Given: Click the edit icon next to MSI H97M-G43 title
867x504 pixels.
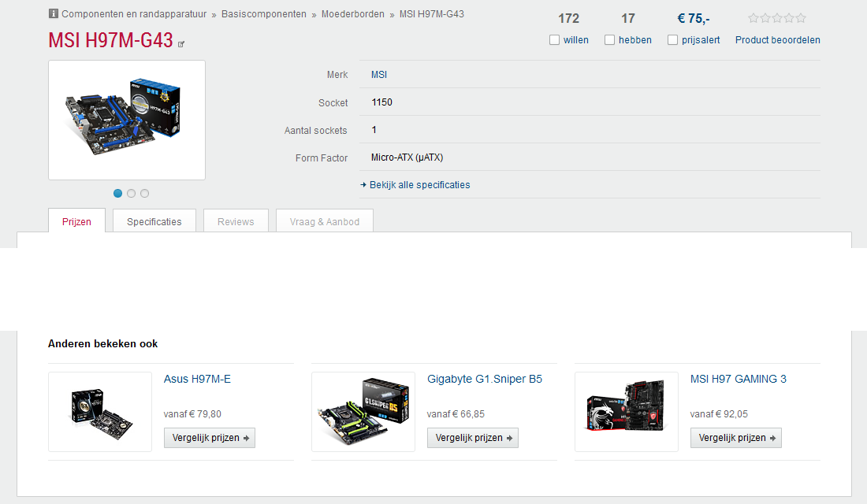Looking at the screenshot, I should click(x=180, y=44).
